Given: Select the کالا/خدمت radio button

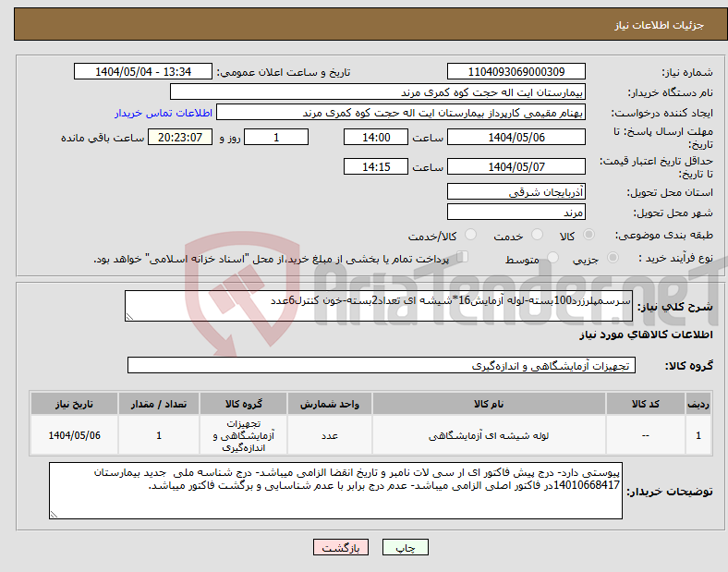Looking at the screenshot, I should pyautogui.click(x=471, y=235).
